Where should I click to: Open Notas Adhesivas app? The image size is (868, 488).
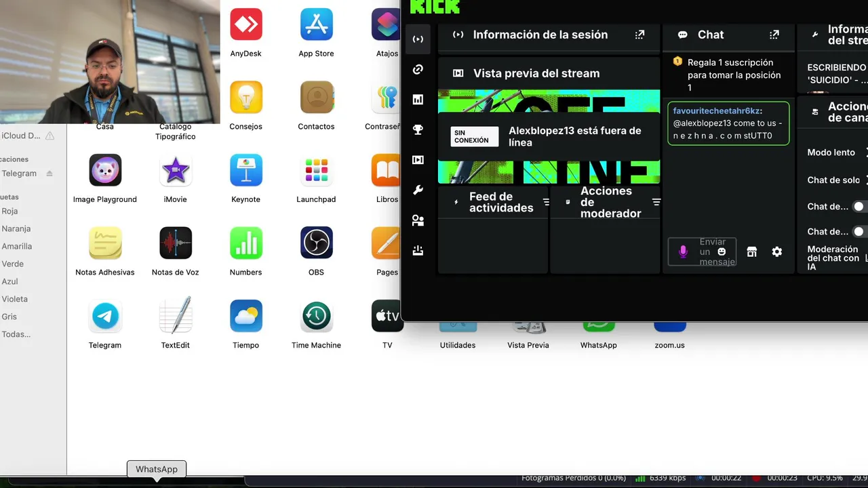pos(105,243)
